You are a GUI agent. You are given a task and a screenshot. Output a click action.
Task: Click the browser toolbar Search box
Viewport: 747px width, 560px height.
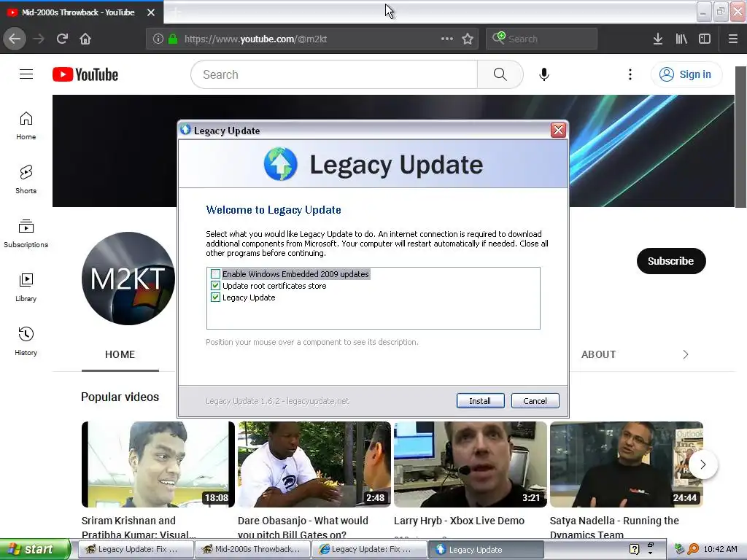[x=542, y=39]
